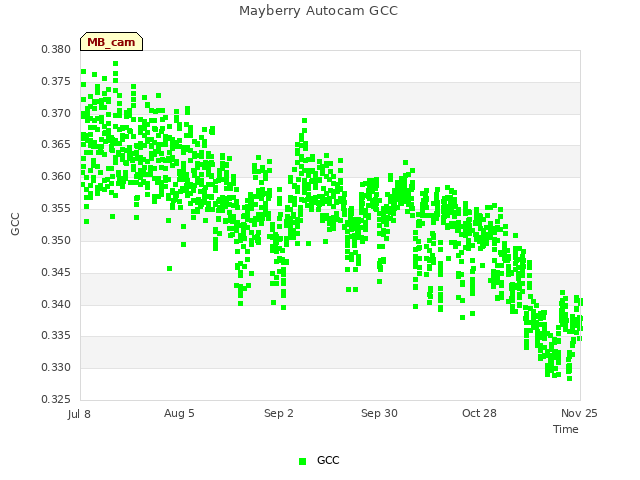The height and width of the screenshot is (480, 640).
Task: Click the 0.350 y-axis tick label
Action: (56, 240)
